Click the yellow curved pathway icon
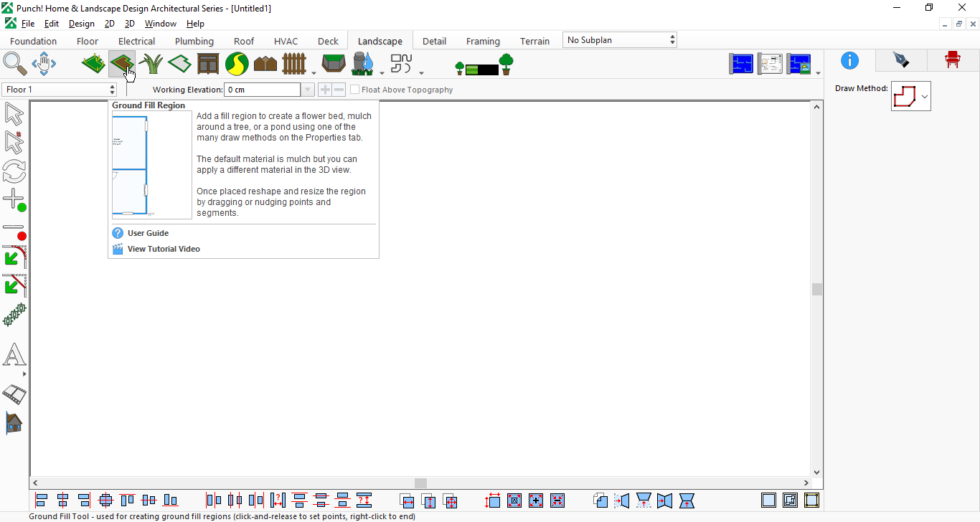 point(237,64)
